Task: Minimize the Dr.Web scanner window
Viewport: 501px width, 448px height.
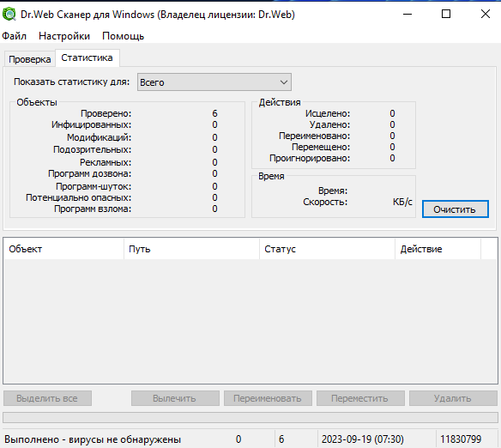Action: (407, 14)
